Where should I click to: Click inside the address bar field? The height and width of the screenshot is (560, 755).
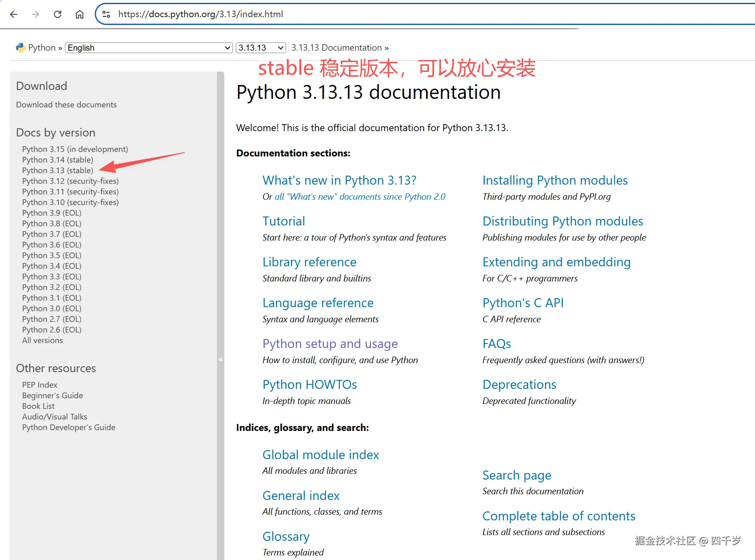click(286, 14)
